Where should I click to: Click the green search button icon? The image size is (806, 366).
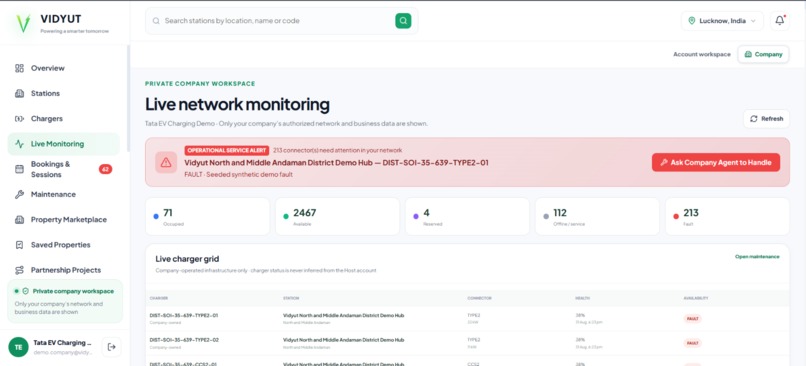click(x=403, y=21)
